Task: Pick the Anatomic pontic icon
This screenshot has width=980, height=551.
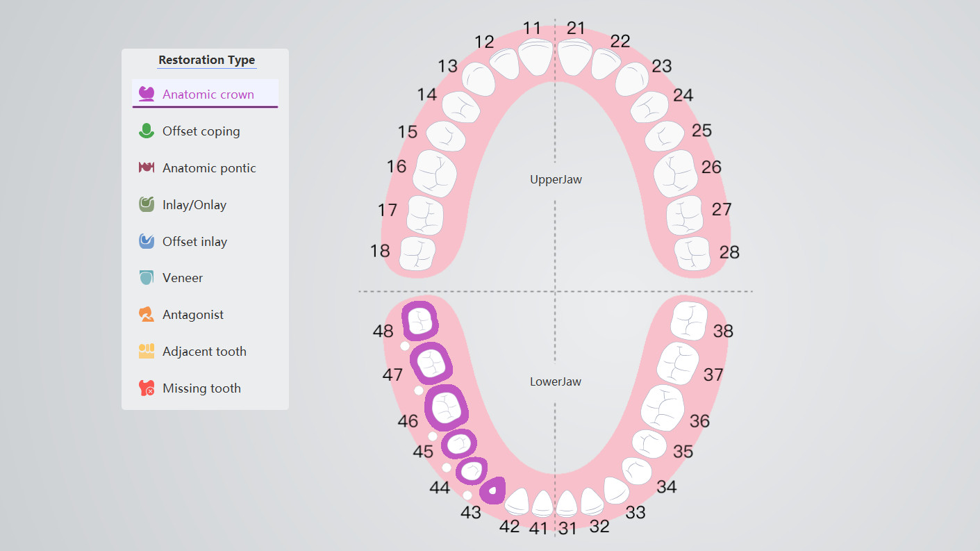Action: 146,167
